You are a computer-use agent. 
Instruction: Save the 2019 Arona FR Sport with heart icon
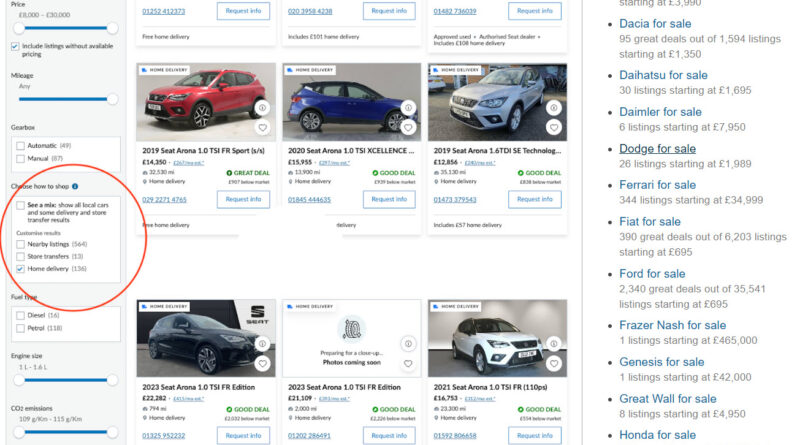click(262, 128)
